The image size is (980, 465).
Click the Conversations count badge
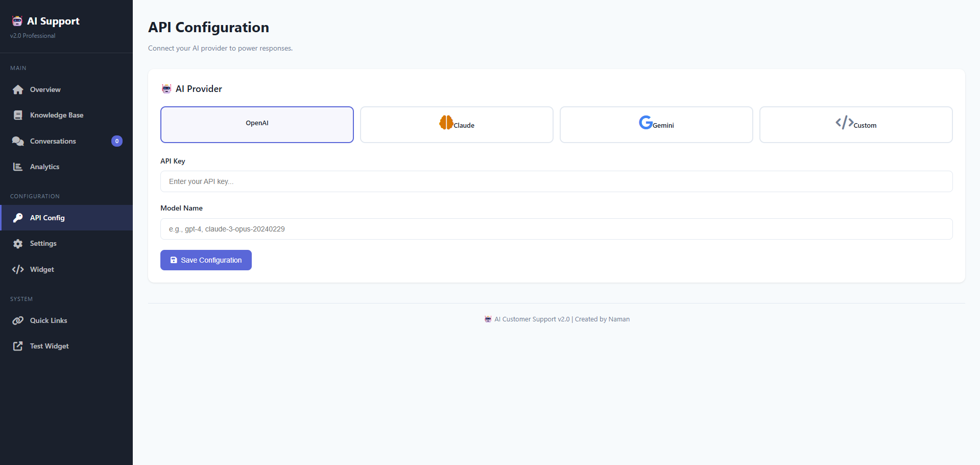click(117, 141)
